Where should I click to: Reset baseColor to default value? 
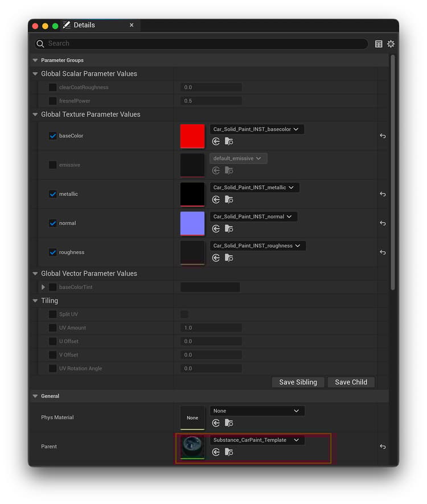tap(383, 136)
